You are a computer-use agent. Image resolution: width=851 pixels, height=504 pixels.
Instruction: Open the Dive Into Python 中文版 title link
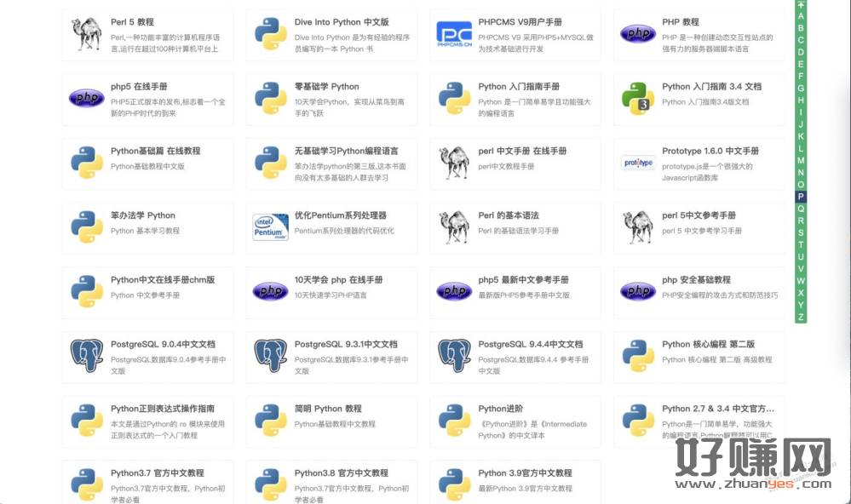(342, 22)
